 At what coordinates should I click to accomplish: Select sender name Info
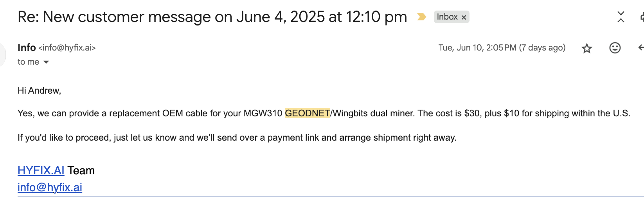(27, 47)
